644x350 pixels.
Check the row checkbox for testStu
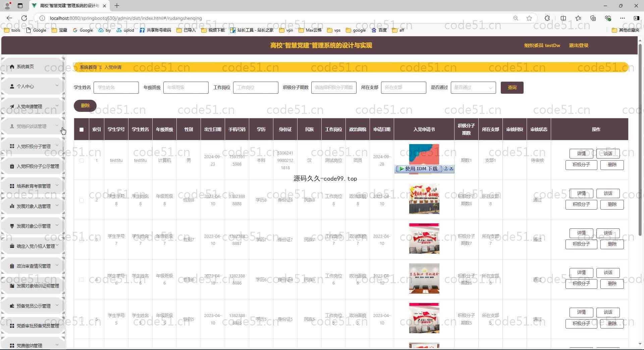click(82, 161)
